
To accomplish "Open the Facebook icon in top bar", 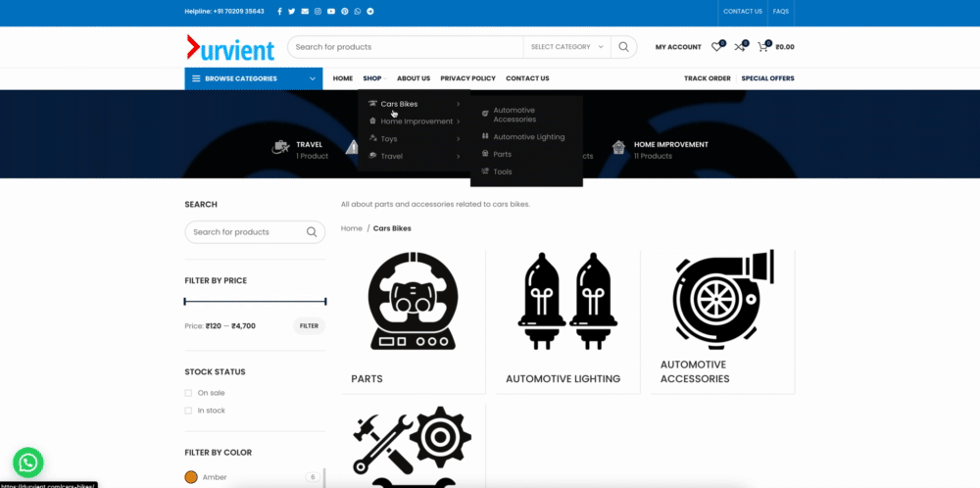I will [x=279, y=11].
